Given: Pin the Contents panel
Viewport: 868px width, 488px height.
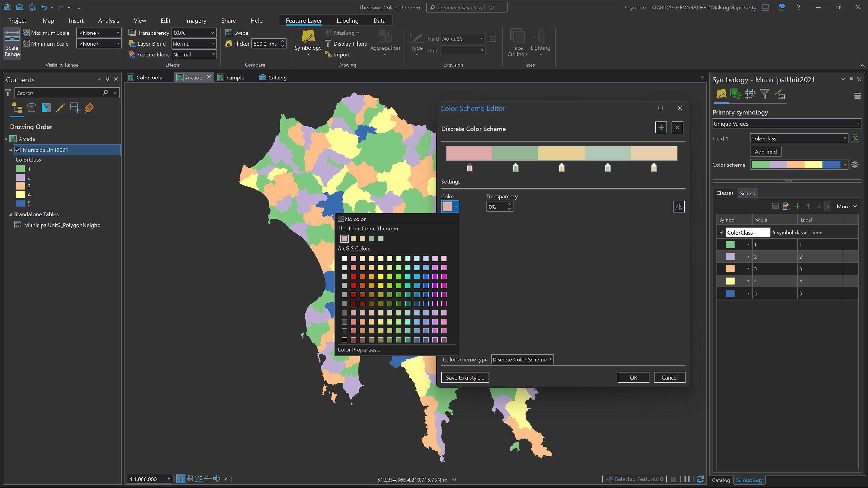Looking at the screenshot, I should [107, 79].
